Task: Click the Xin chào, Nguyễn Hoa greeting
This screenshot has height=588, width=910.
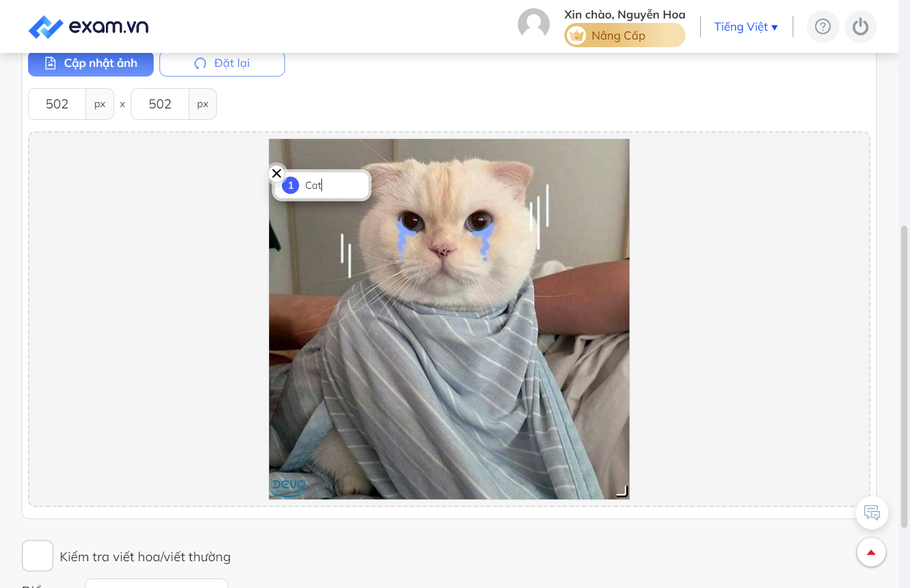Action: (x=625, y=14)
